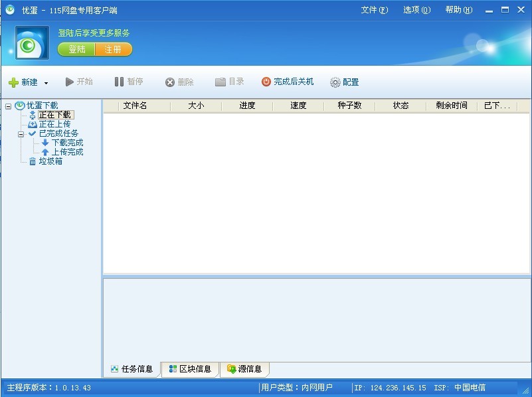Screen dimensions: 532x397
Task: Click the green plus 新建 icon
Action: [x=13, y=82]
